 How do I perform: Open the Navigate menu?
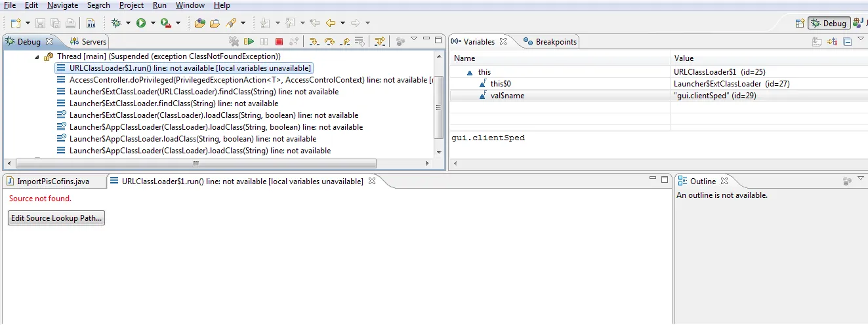[62, 5]
